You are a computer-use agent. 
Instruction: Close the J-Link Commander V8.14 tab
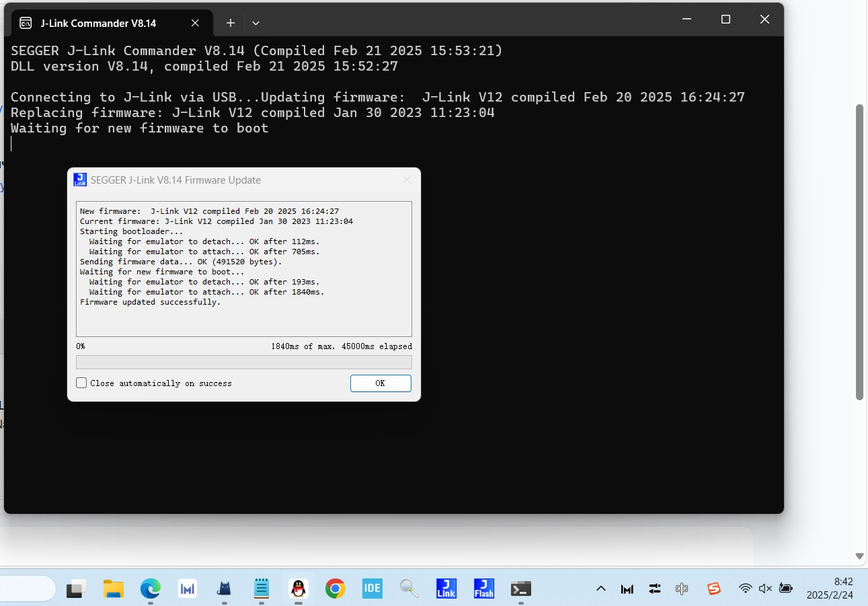195,23
